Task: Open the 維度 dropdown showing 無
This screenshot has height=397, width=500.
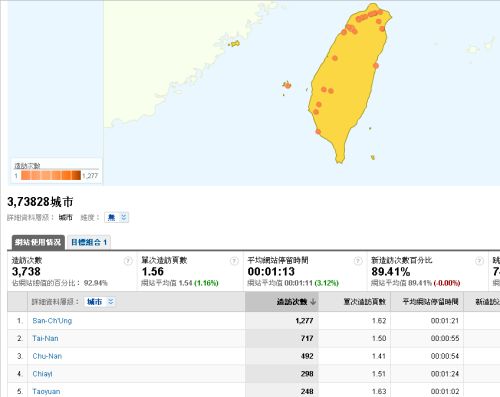Action: tap(116, 217)
